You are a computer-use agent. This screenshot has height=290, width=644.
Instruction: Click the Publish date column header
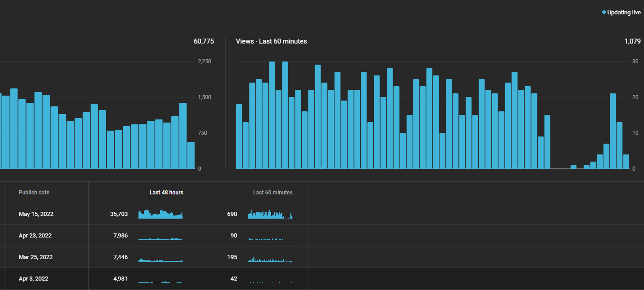(x=34, y=192)
